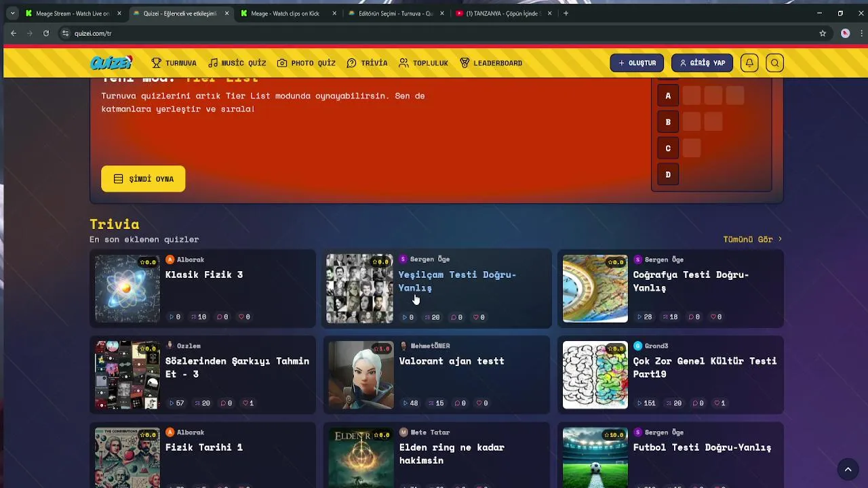Go back in the browser
The height and width of the screenshot is (488, 868).
14,33
